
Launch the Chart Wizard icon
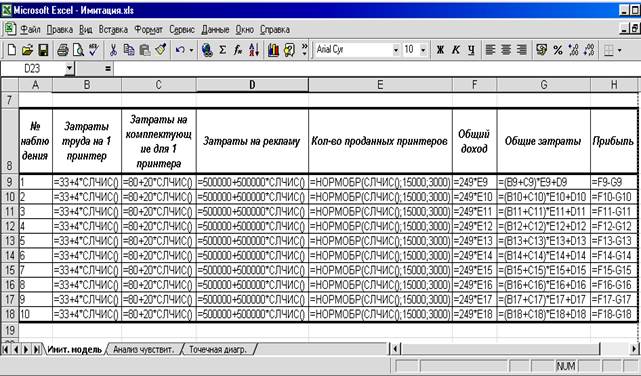(x=273, y=50)
